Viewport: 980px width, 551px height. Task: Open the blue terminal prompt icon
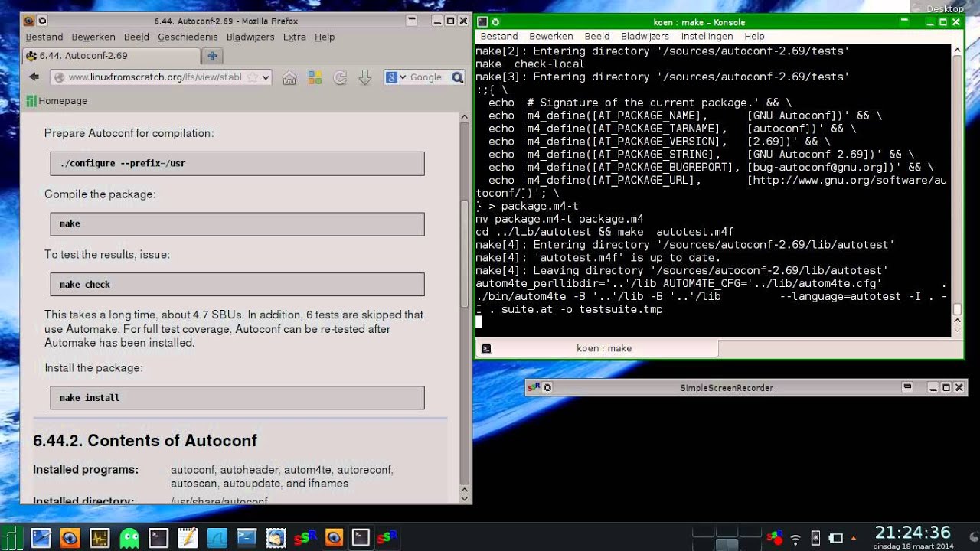(247, 537)
